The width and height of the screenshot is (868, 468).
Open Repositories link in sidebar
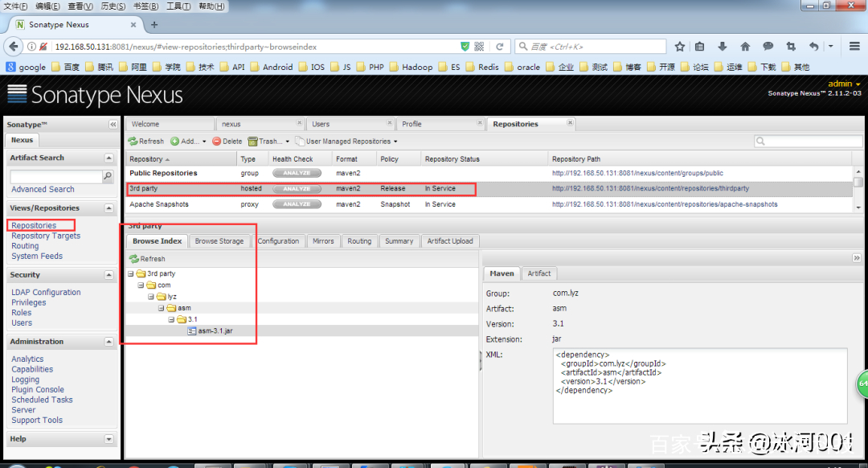tap(34, 225)
